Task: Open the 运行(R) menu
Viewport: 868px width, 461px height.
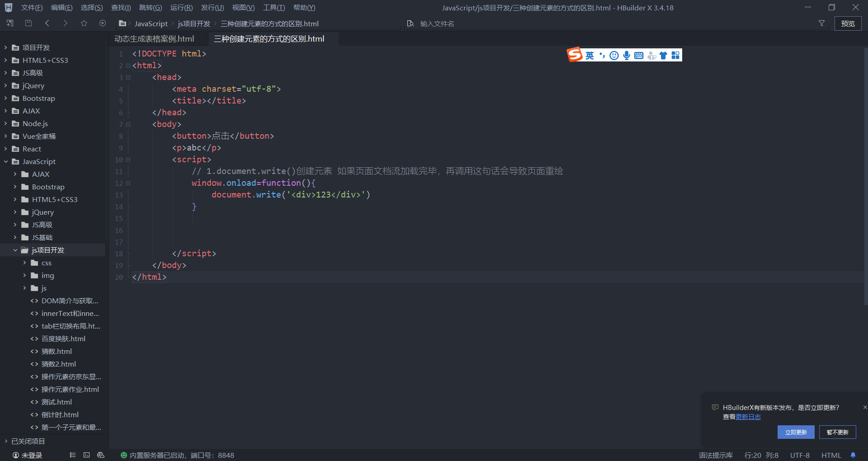Action: point(181,7)
